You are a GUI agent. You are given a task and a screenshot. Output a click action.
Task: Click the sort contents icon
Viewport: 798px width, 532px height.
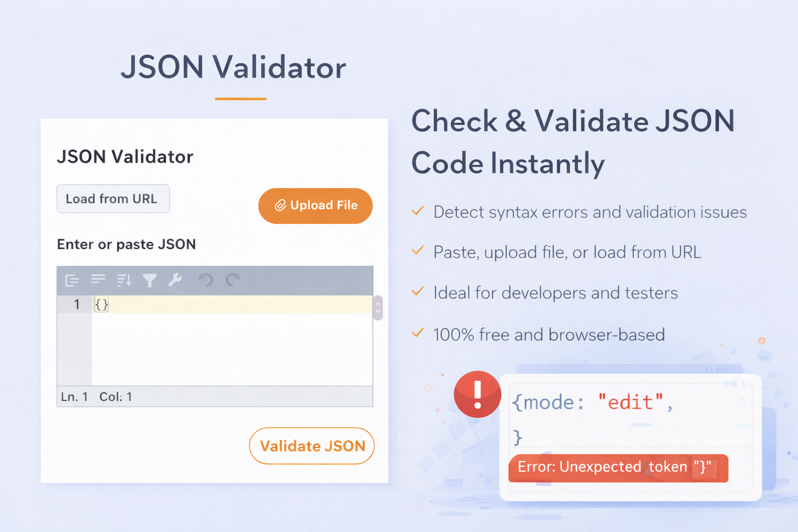point(124,281)
